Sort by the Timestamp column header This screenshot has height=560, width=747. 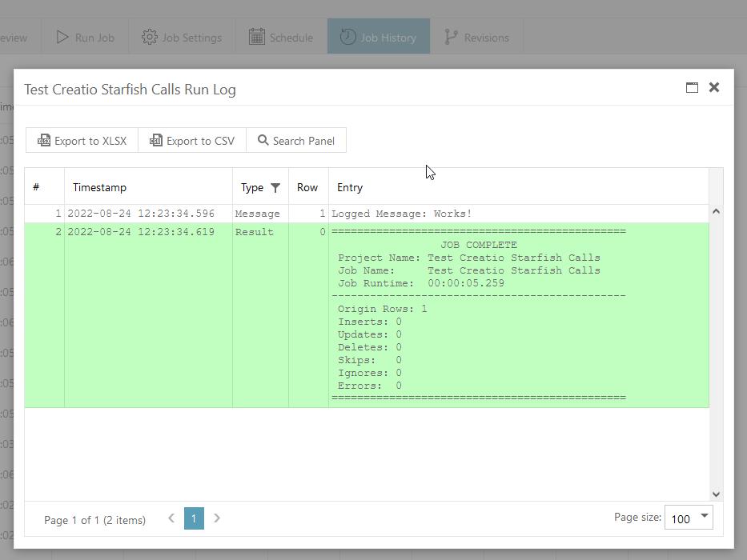click(99, 187)
